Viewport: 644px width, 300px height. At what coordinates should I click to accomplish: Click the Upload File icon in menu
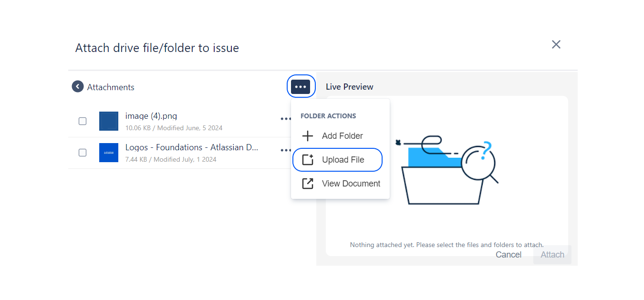pyautogui.click(x=308, y=160)
